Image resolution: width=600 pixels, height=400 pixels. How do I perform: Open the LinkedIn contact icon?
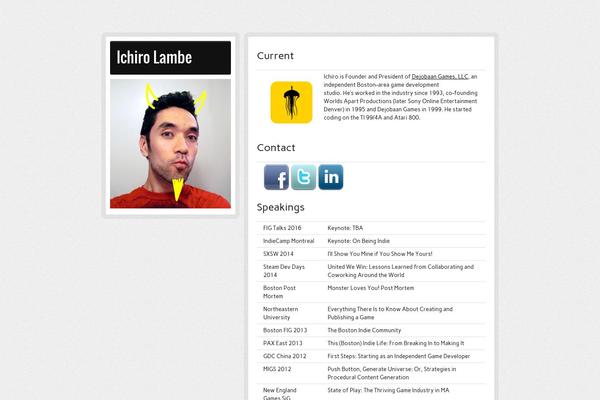[331, 177]
